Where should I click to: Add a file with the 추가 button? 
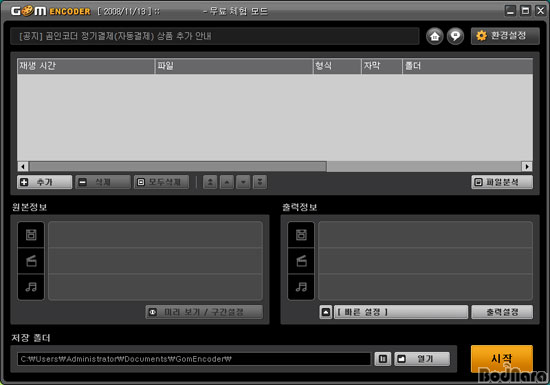pyautogui.click(x=45, y=182)
